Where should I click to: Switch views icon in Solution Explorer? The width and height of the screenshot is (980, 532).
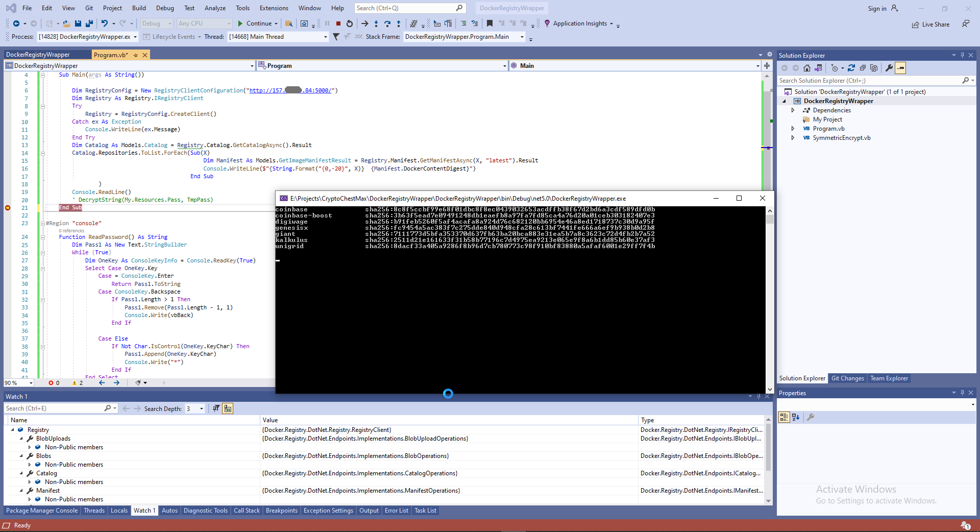(x=818, y=68)
